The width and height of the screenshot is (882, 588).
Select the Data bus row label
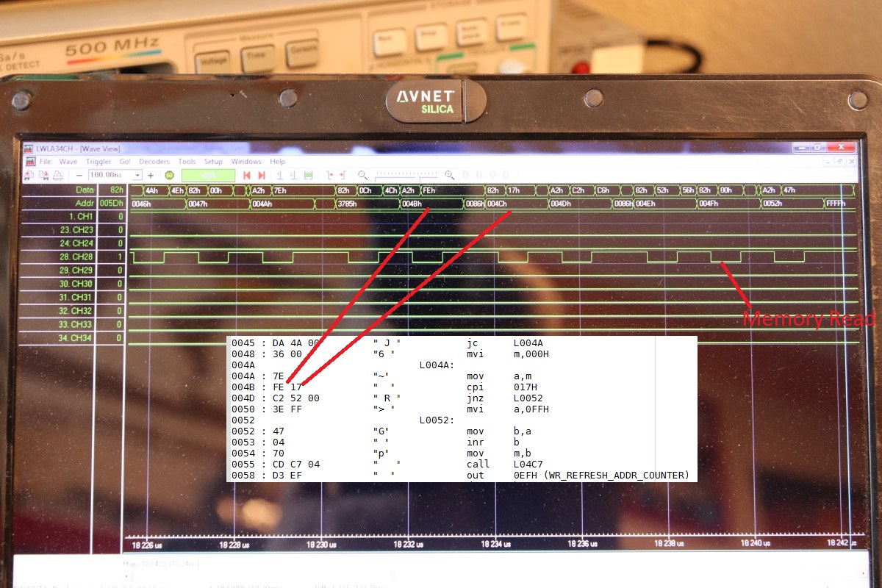click(x=85, y=190)
